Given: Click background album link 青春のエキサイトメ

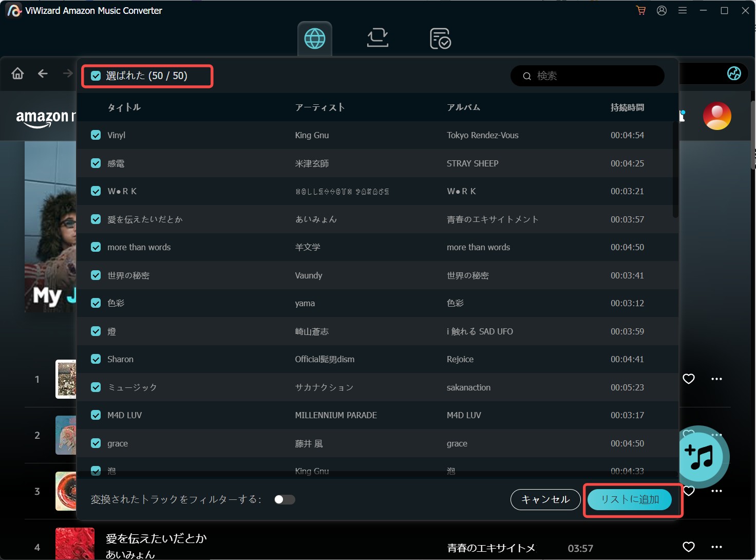Looking at the screenshot, I should pyautogui.click(x=491, y=548).
